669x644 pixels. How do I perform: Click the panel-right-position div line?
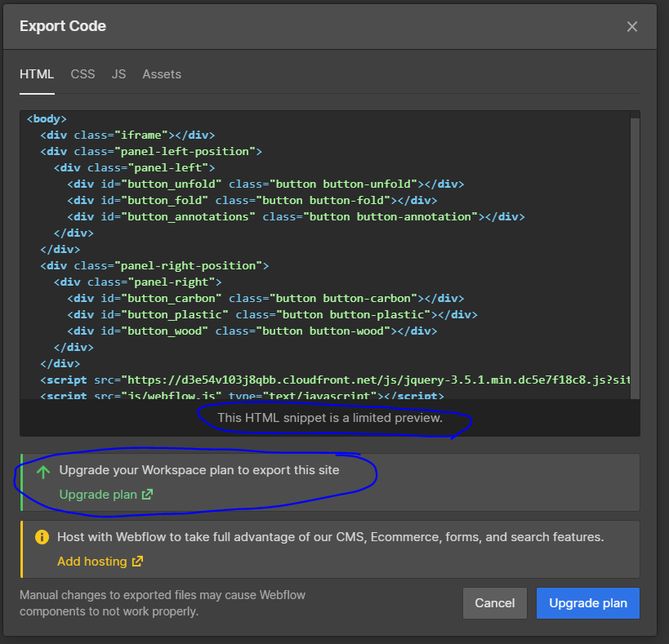(x=154, y=265)
